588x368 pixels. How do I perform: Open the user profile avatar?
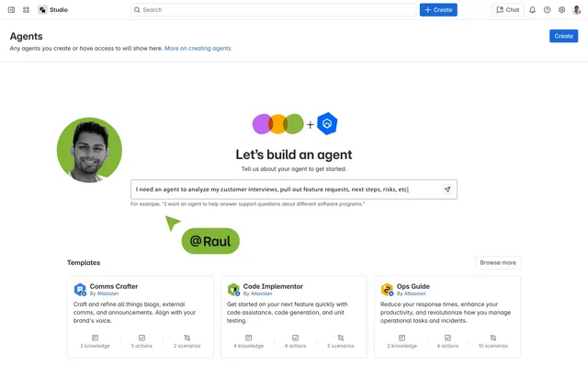click(x=576, y=10)
